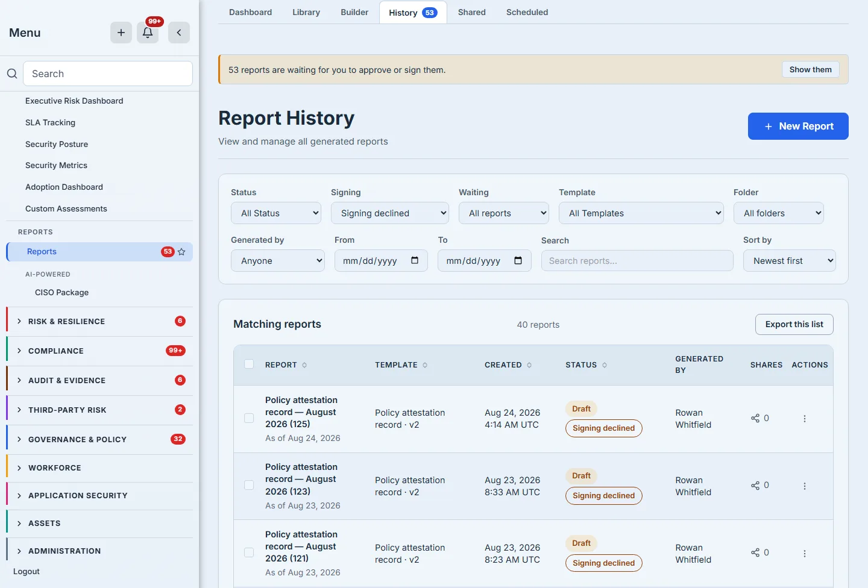
Task: Open calendar picker in To date field
Action: coord(518,260)
